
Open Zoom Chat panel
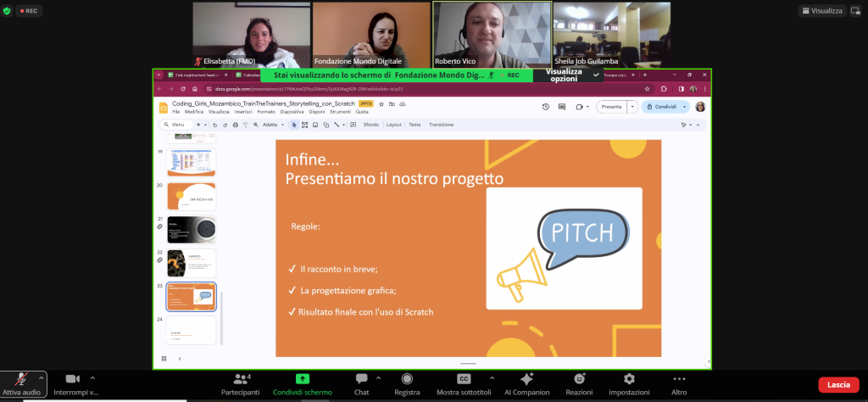coord(361,383)
